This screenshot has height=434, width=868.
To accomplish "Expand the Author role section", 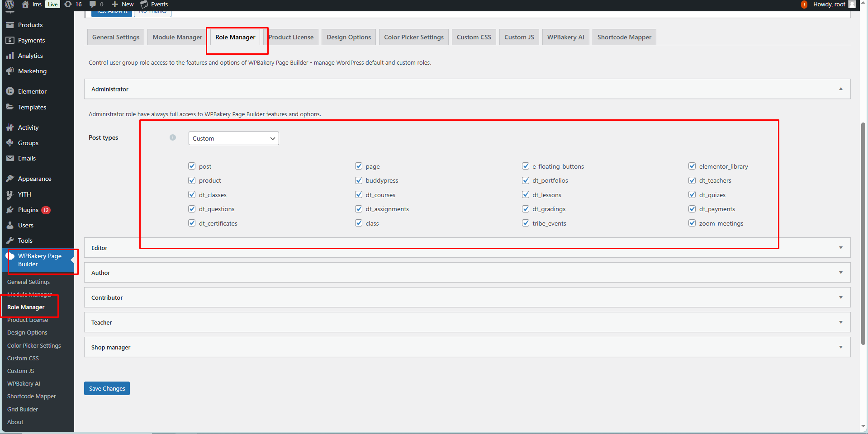I will coord(467,273).
